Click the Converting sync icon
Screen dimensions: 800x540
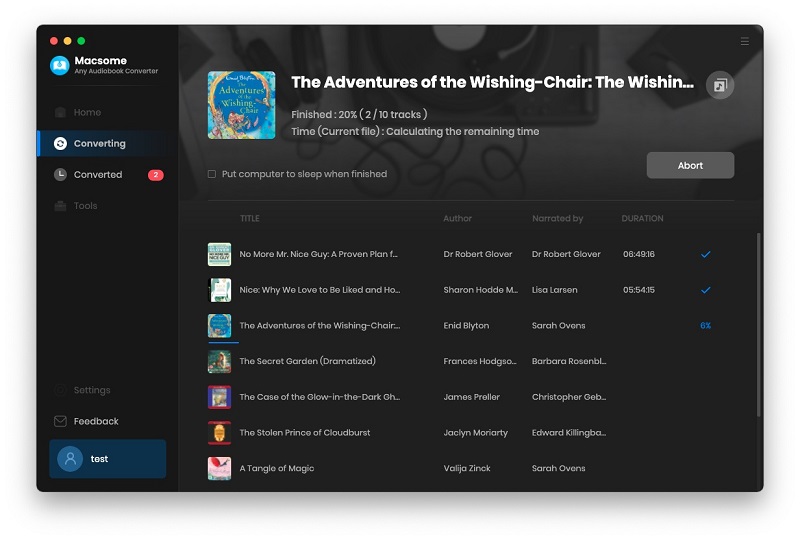pos(60,143)
